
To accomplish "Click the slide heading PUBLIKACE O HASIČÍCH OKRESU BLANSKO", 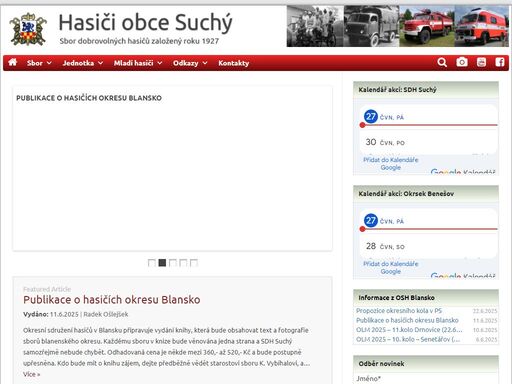I will coord(89,98).
